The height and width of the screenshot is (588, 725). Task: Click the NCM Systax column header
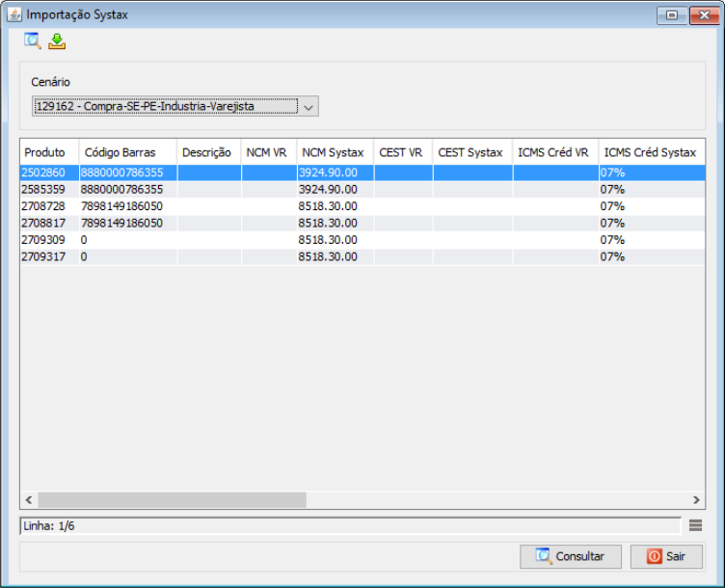[336, 152]
